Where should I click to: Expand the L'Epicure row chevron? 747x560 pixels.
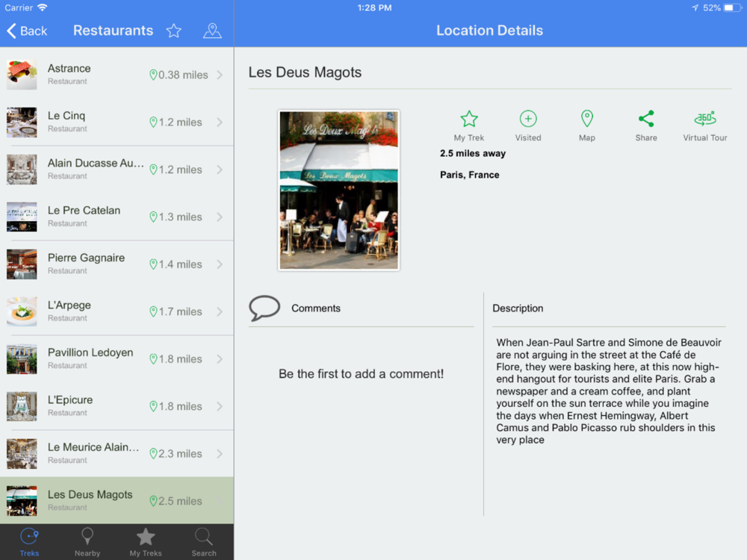coord(220,406)
